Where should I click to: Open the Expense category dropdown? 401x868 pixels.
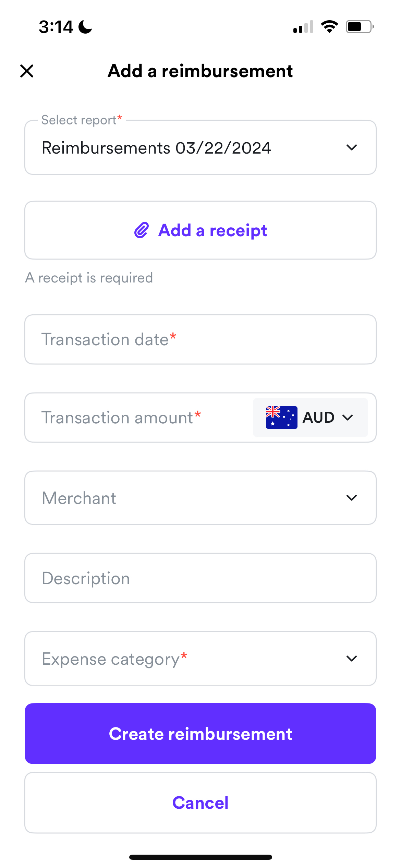200,659
